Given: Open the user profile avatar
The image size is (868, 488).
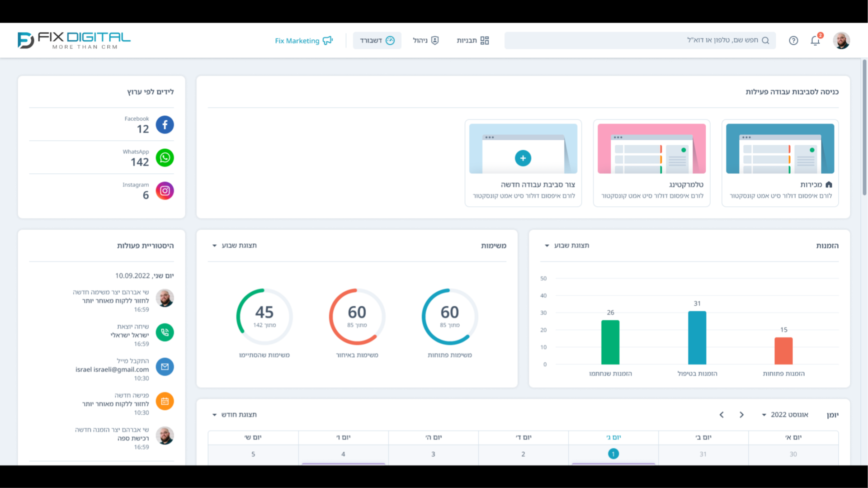Looking at the screenshot, I should point(841,40).
